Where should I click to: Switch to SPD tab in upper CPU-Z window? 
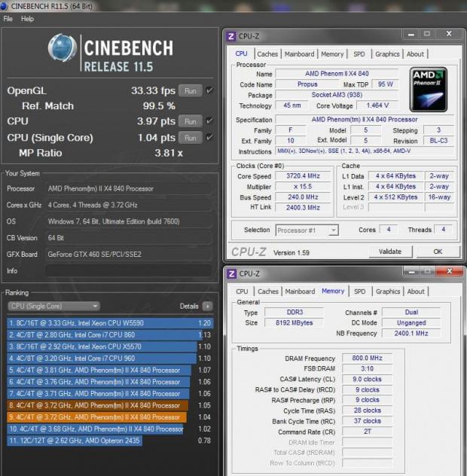coord(359,54)
